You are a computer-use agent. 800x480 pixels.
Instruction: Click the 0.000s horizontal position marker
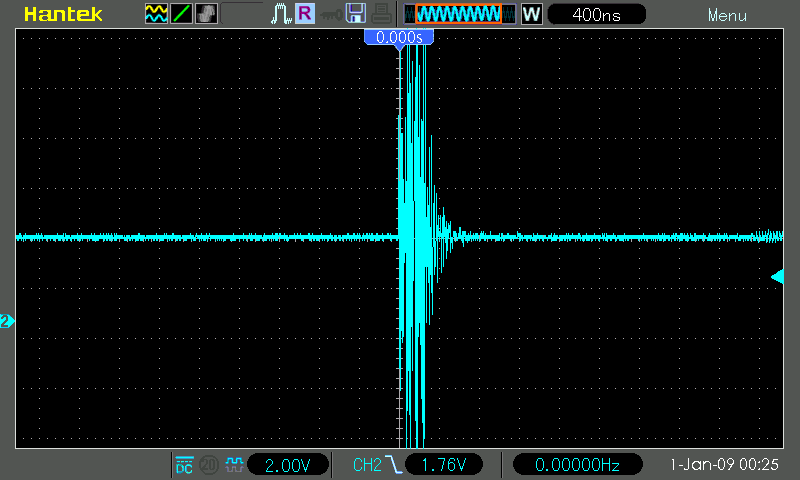(399, 38)
